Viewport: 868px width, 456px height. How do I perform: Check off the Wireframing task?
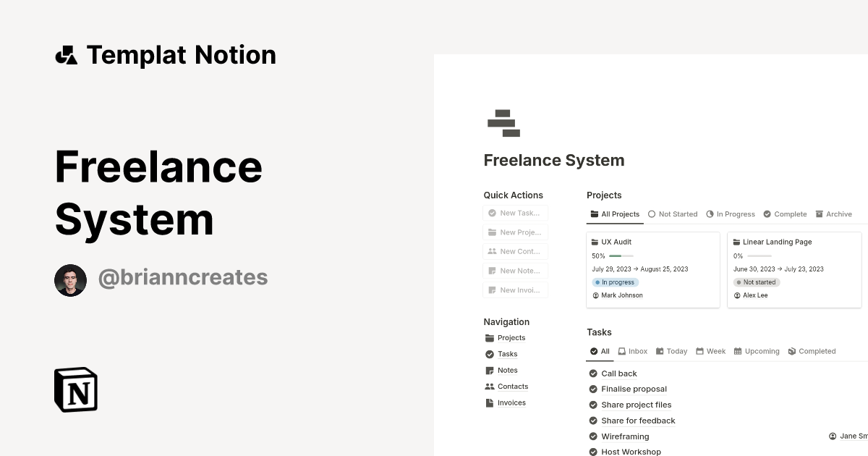coord(592,436)
